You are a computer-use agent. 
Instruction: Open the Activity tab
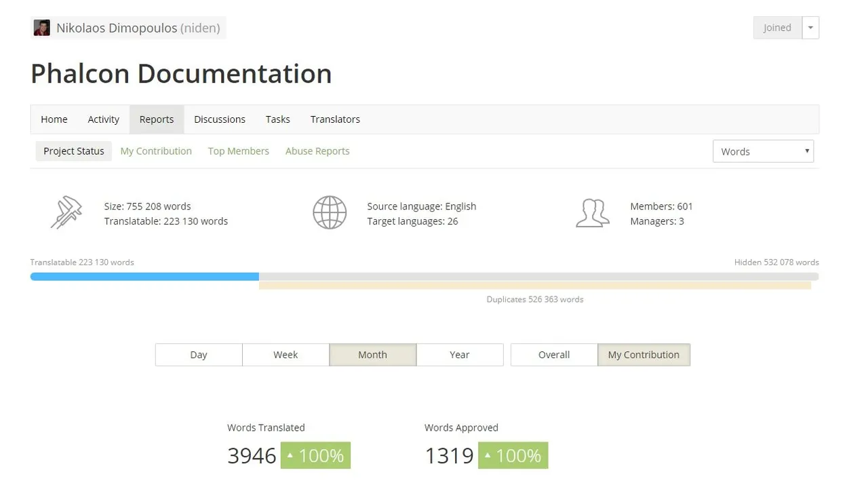104,119
